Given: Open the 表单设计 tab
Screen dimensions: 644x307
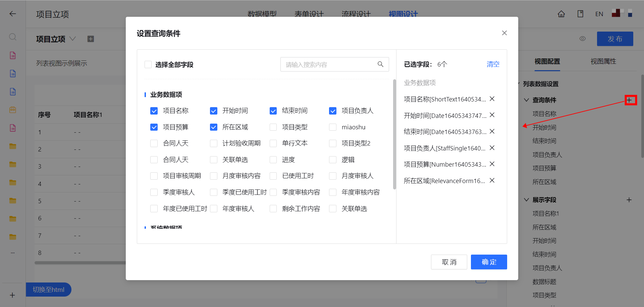Looking at the screenshot, I should pos(309,14).
